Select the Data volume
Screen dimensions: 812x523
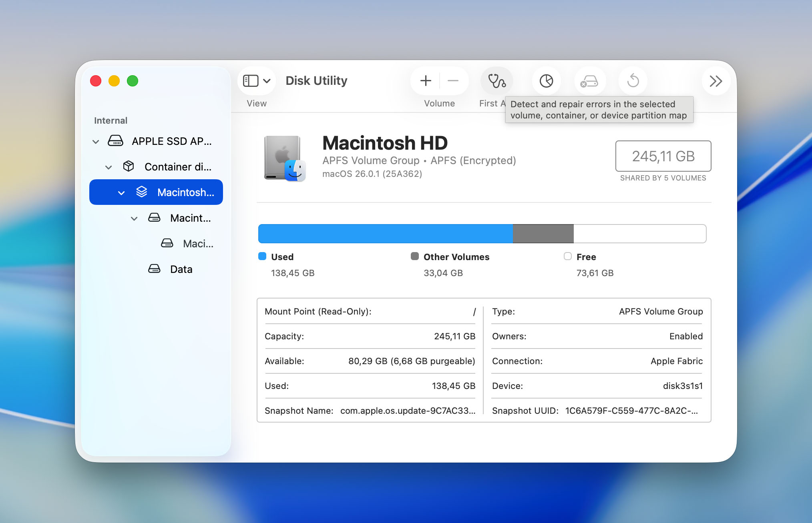click(156, 269)
